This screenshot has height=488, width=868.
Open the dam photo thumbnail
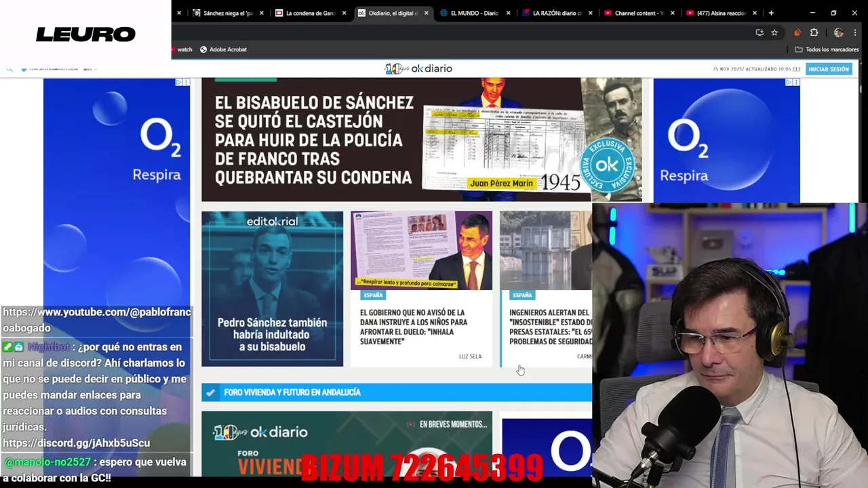coord(546,251)
